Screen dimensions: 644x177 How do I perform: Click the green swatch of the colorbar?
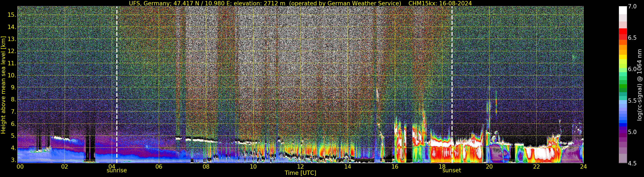pyautogui.click(x=623, y=86)
